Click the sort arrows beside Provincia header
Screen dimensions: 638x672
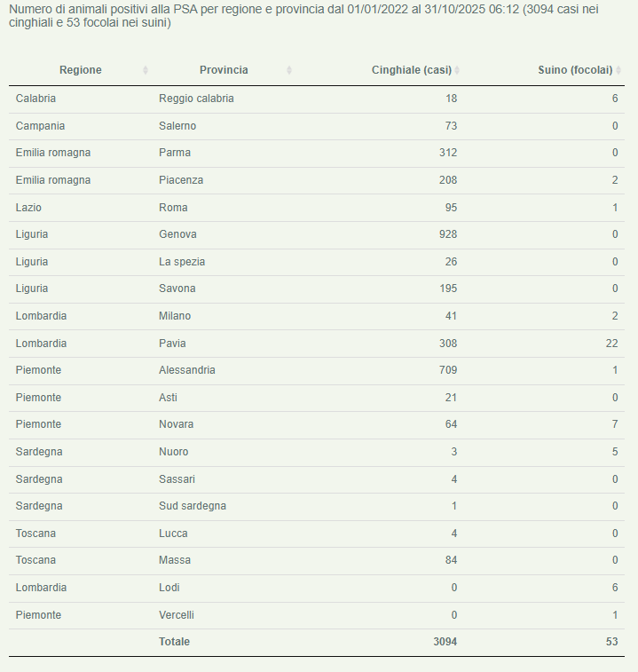pos(289,70)
